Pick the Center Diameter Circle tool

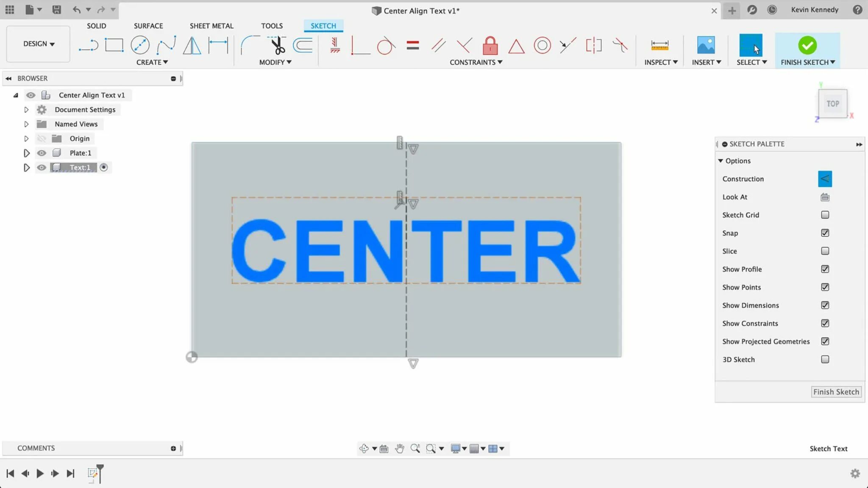(140, 45)
